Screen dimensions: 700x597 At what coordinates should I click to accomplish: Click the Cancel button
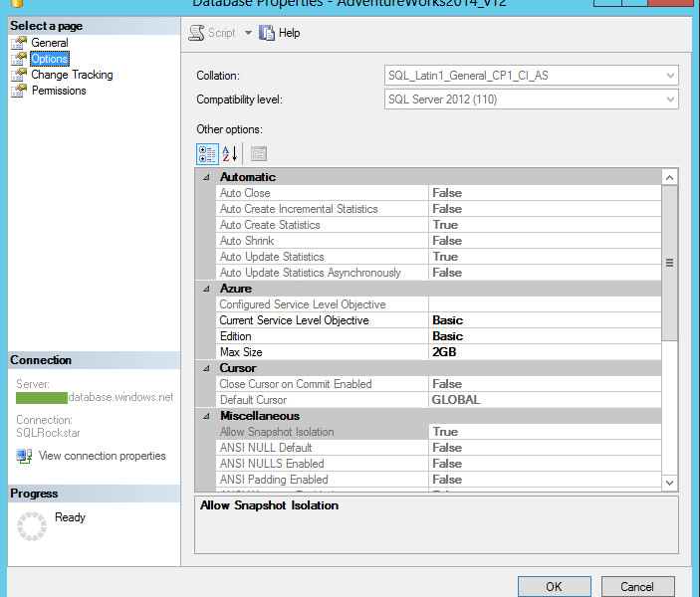pyautogui.click(x=637, y=586)
